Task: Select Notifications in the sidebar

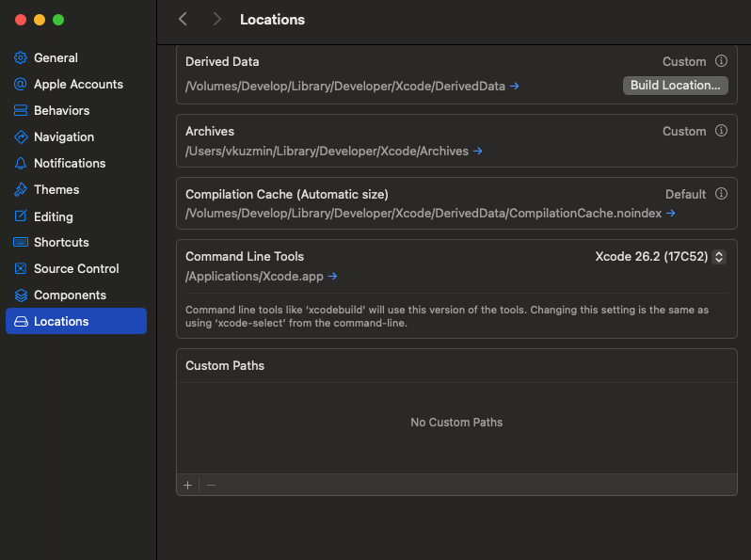Action: tap(76, 164)
